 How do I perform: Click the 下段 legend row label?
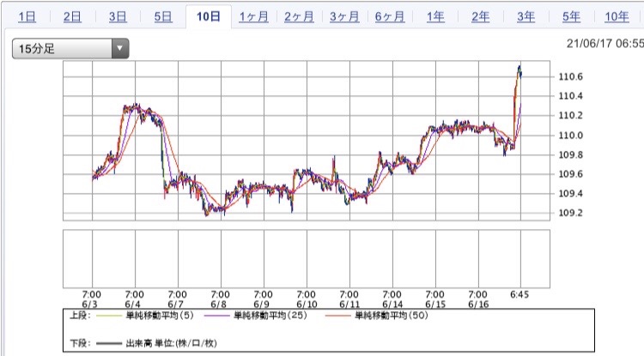80,343
